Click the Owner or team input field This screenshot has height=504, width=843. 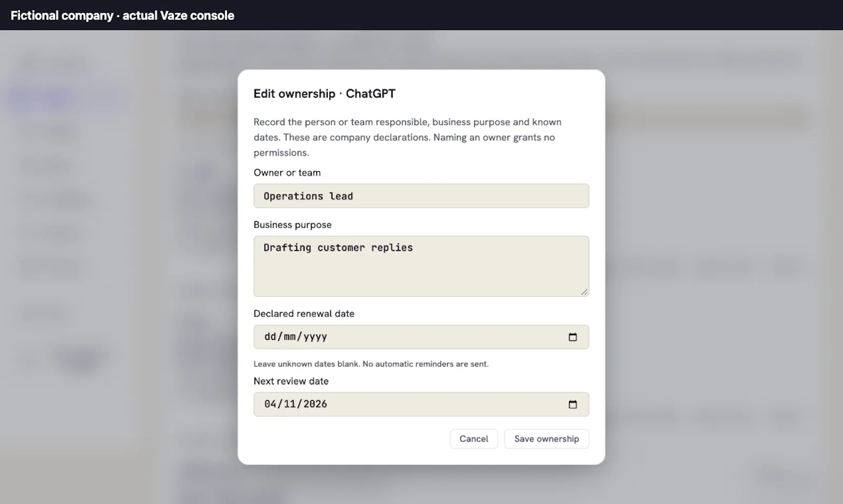pos(421,196)
